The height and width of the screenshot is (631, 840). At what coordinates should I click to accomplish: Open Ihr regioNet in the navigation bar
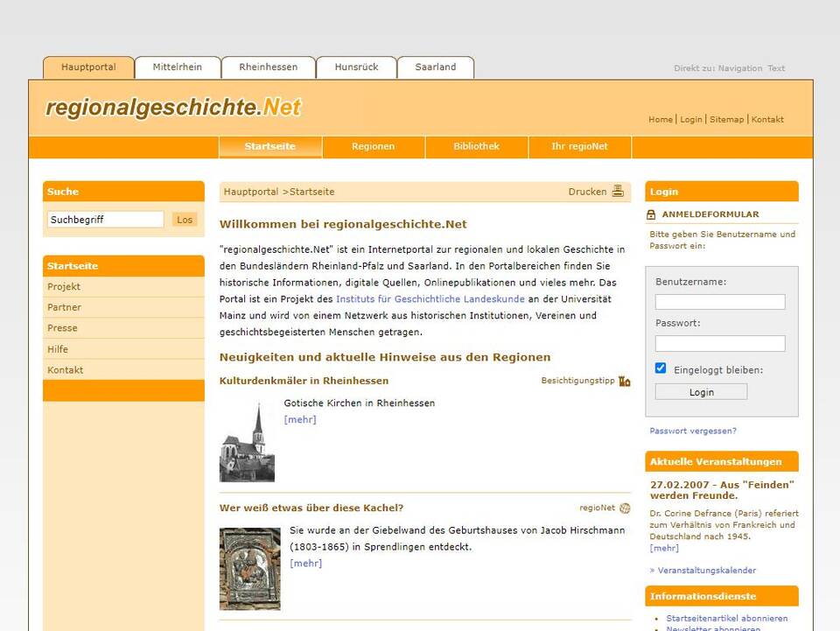pyautogui.click(x=579, y=147)
